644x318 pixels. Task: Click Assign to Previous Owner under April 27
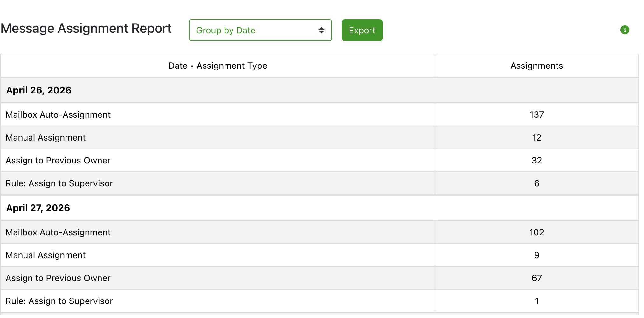[x=319, y=278]
